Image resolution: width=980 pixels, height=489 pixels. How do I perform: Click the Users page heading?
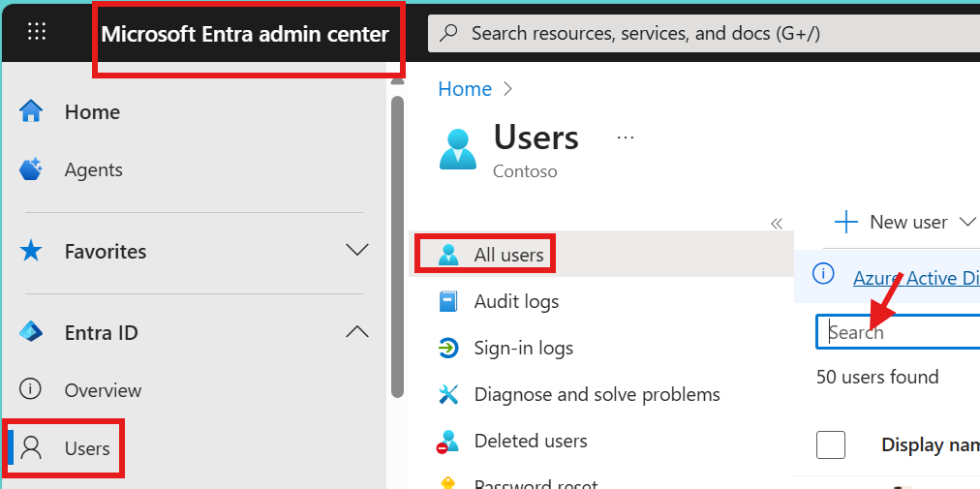[536, 137]
